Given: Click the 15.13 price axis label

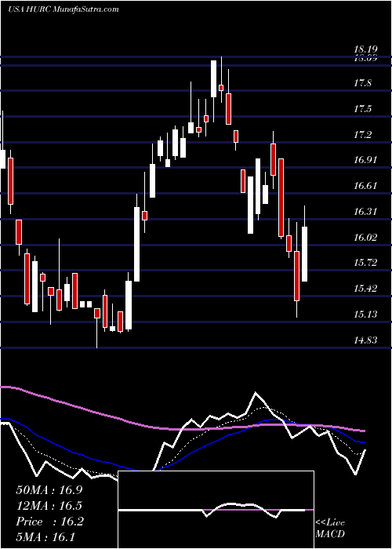Looking at the screenshot, I should tap(365, 314).
